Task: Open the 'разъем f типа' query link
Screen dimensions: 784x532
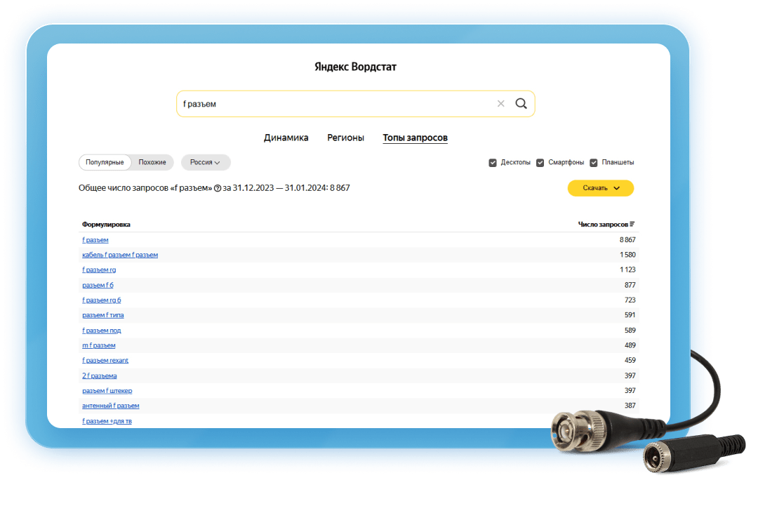Action: (103, 315)
